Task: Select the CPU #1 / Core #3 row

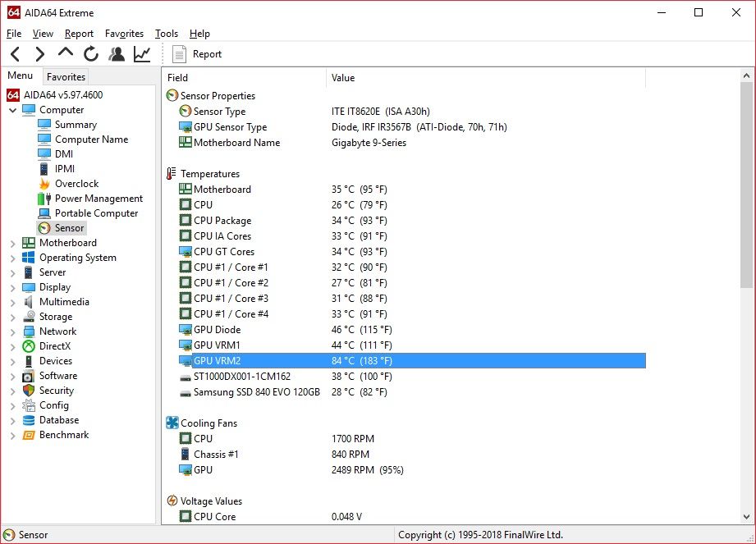Action: point(412,299)
